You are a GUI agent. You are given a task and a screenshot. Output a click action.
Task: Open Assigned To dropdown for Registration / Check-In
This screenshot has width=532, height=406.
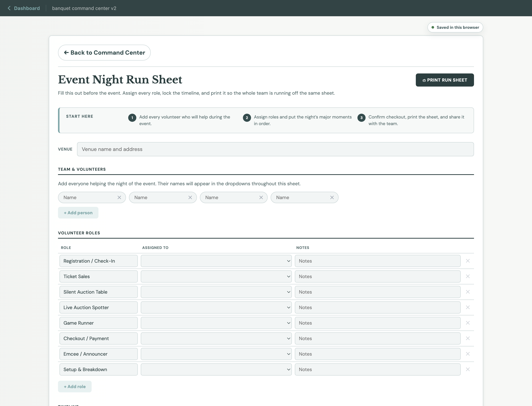tap(216, 261)
